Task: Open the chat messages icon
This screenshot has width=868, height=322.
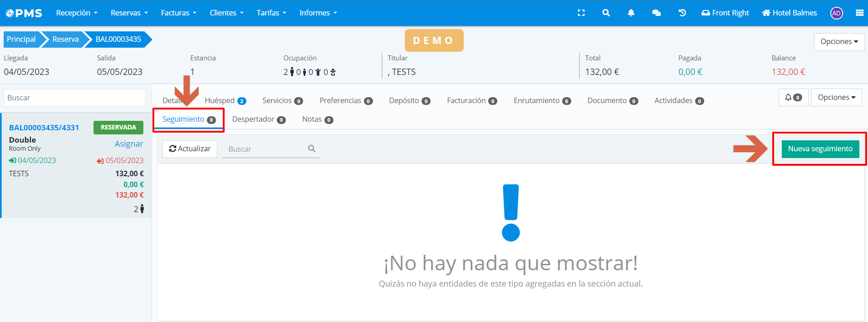Action: 656,13
